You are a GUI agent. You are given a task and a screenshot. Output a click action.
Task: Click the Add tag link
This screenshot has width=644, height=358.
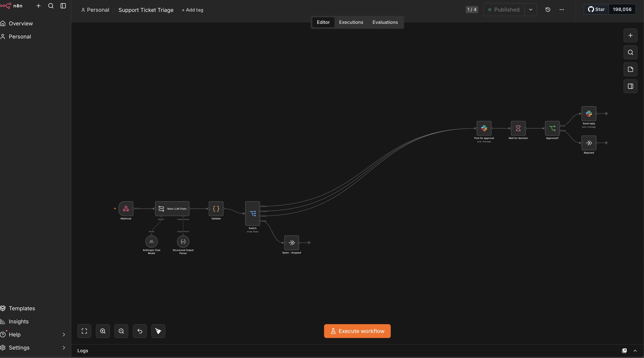click(192, 10)
